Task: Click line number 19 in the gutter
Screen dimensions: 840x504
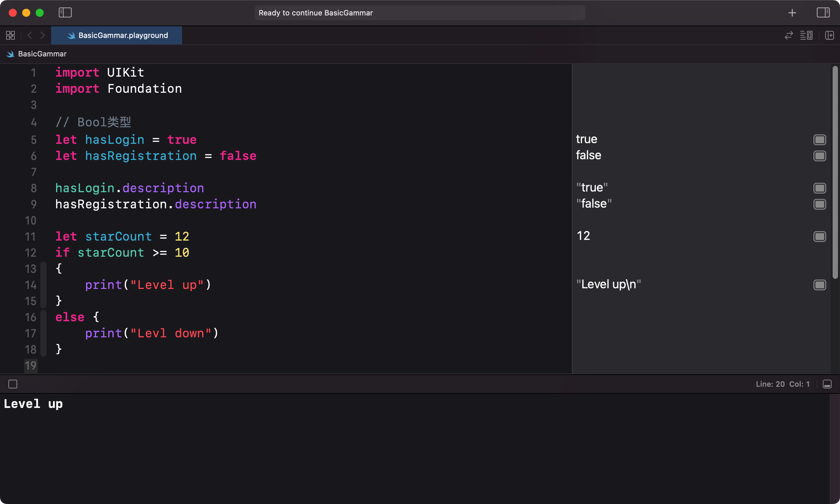Action: pyautogui.click(x=31, y=366)
